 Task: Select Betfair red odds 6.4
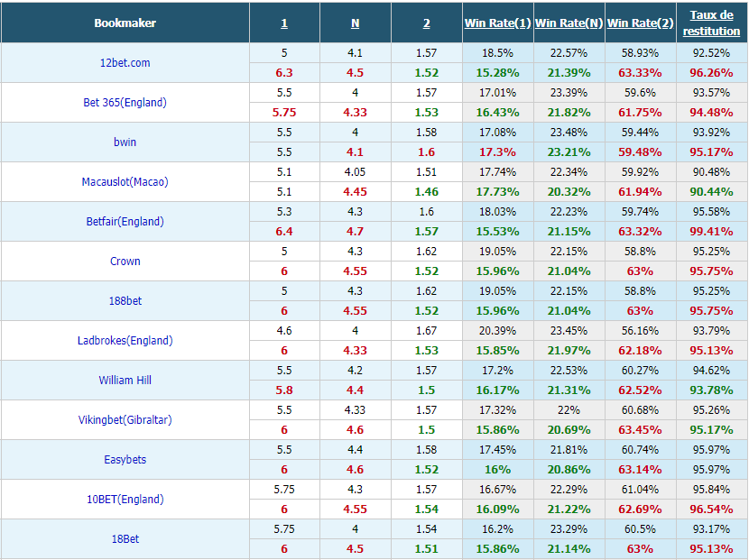tap(284, 231)
